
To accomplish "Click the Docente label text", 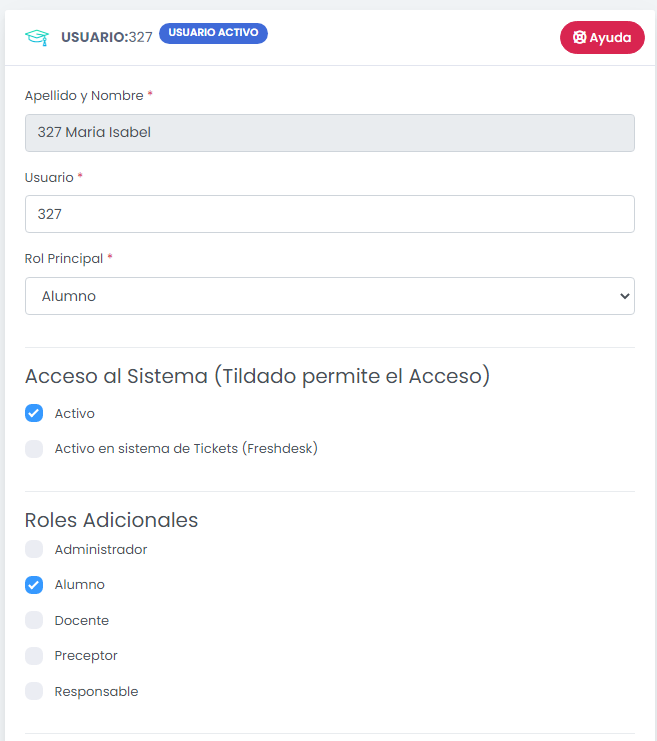I will [x=82, y=620].
